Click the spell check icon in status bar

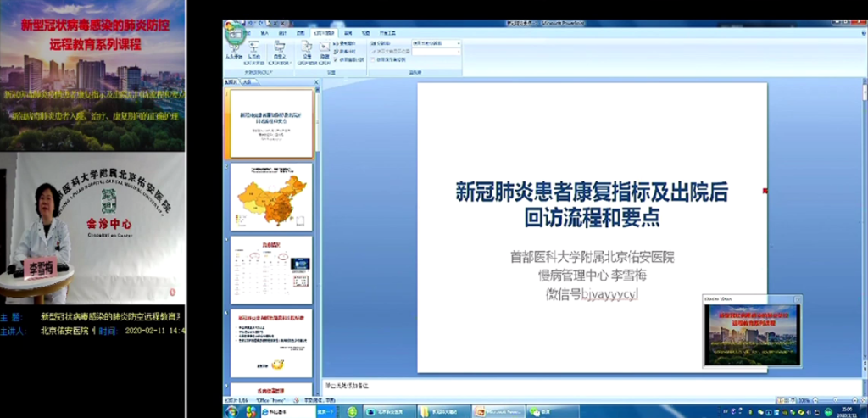(x=296, y=400)
